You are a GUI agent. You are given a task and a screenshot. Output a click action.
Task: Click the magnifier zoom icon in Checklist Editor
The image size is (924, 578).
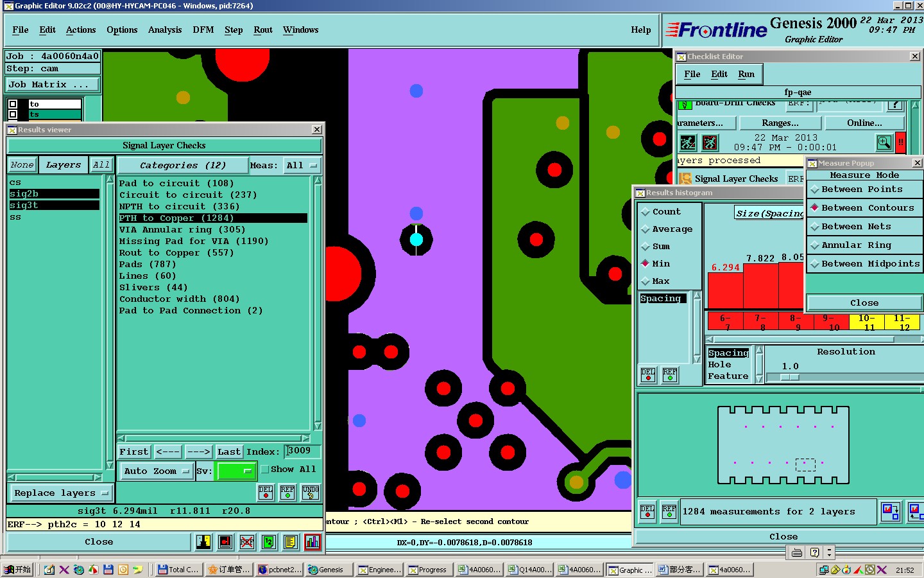pyautogui.click(x=884, y=143)
